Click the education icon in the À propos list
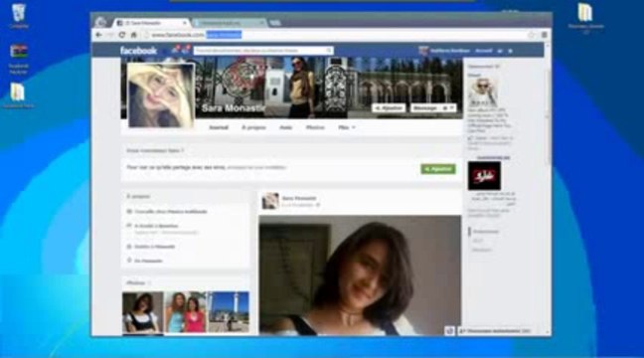This screenshot has width=644, height=358. (129, 226)
